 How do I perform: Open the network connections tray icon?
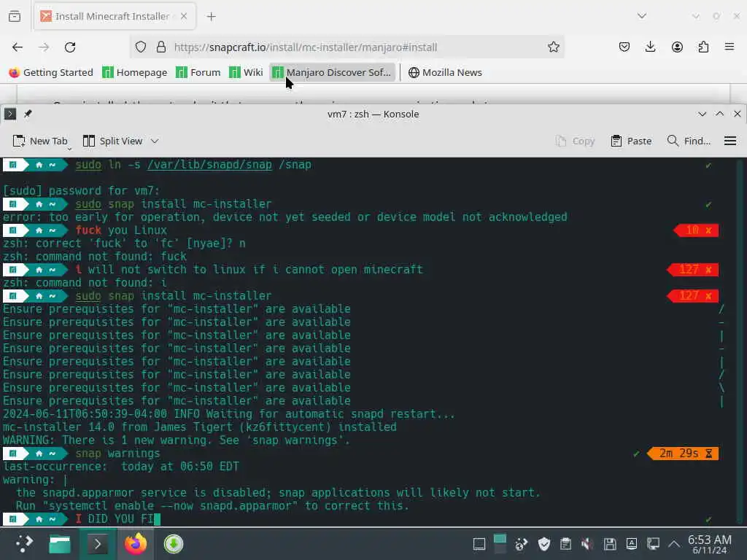653,544
